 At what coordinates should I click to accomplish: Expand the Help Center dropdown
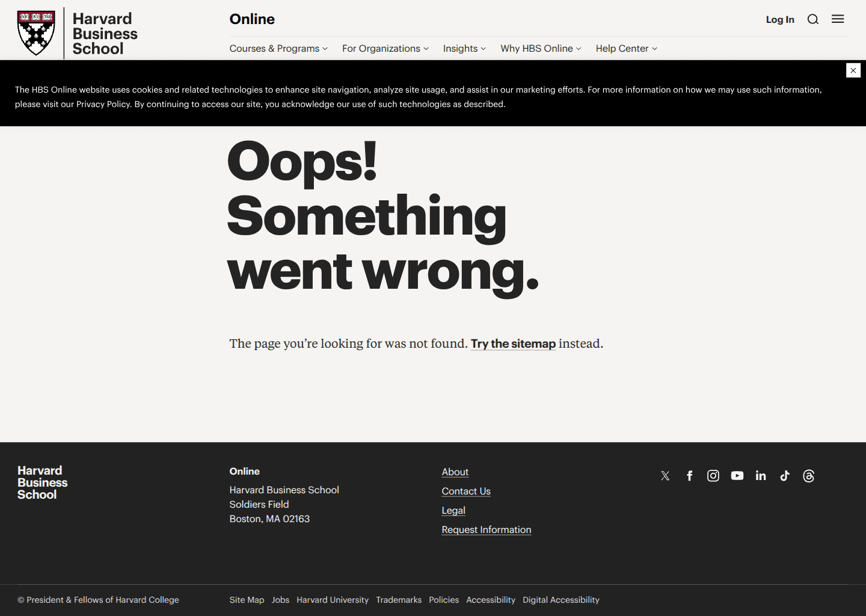[626, 48]
